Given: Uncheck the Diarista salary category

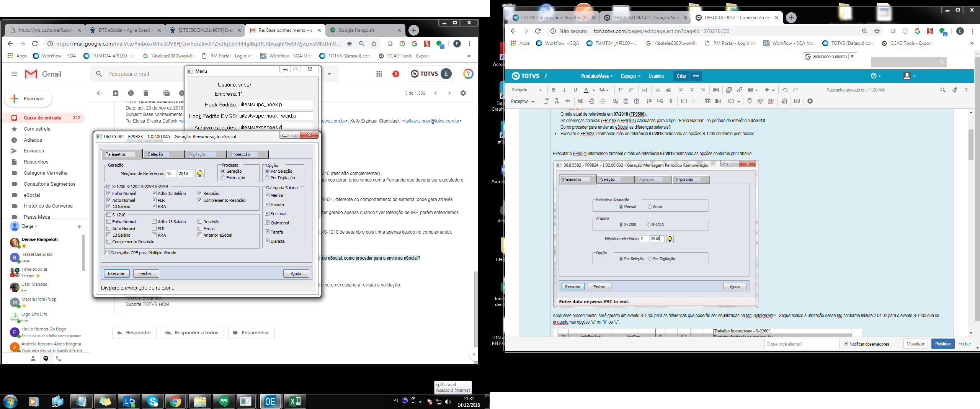Looking at the screenshot, I should point(267,241).
